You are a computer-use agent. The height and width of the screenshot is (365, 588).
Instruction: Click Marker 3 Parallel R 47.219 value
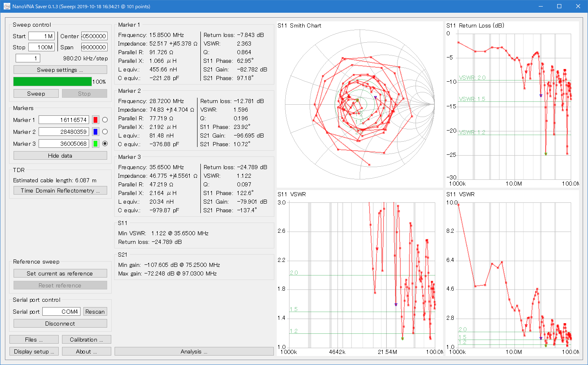pos(161,184)
